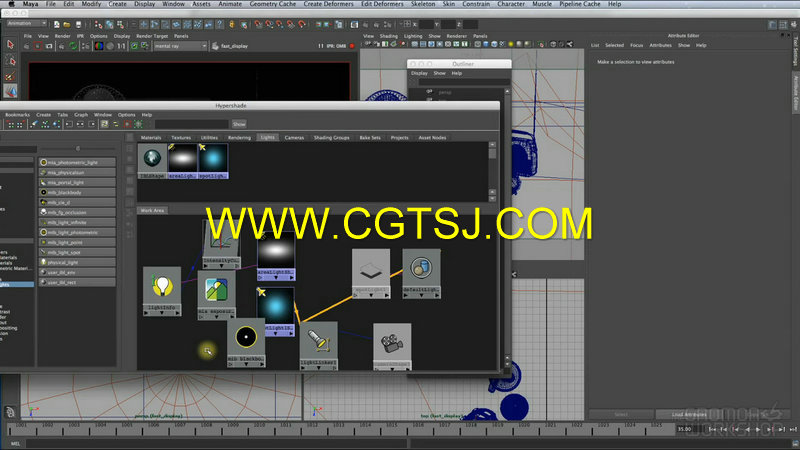Create mia_photometric_light node

[77, 162]
